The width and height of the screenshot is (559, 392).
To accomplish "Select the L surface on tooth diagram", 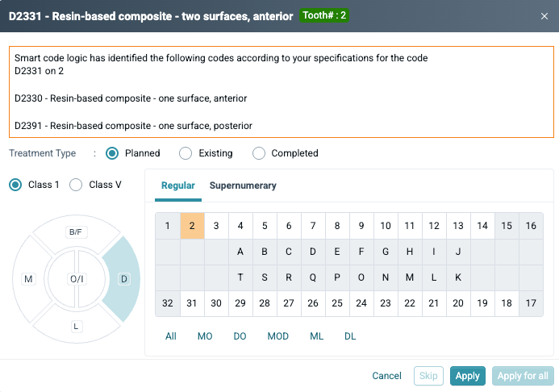I will pyautogui.click(x=76, y=326).
